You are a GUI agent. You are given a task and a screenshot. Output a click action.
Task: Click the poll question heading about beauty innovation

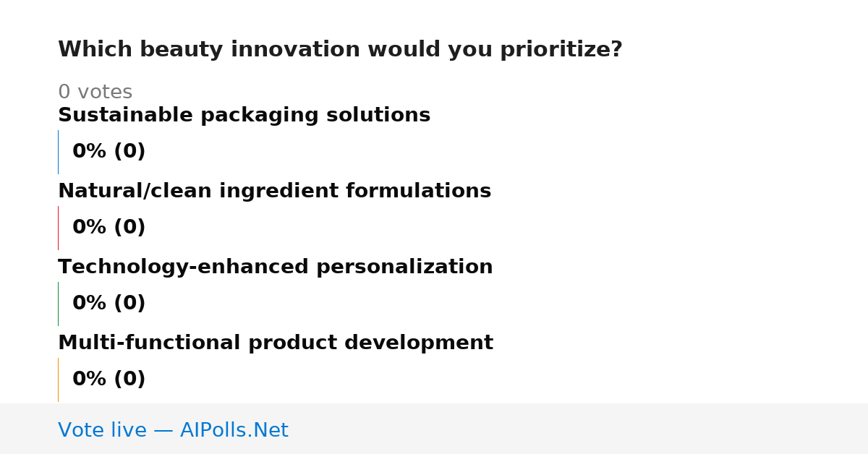(340, 50)
